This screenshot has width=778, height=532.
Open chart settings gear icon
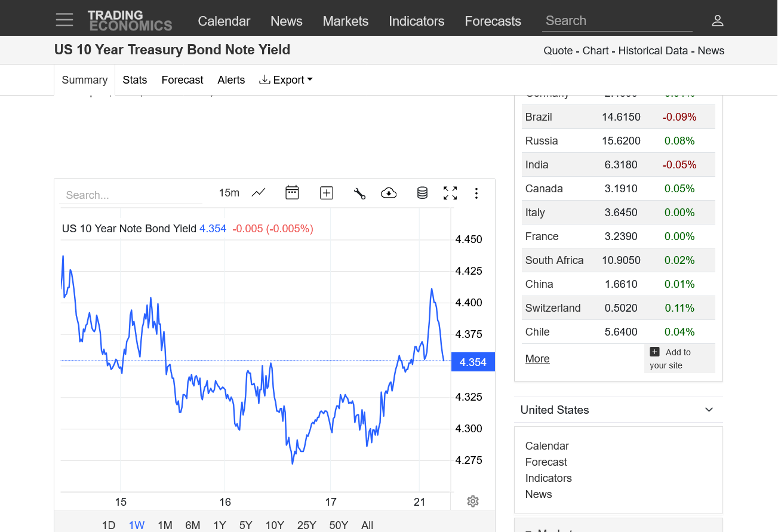[473, 501]
